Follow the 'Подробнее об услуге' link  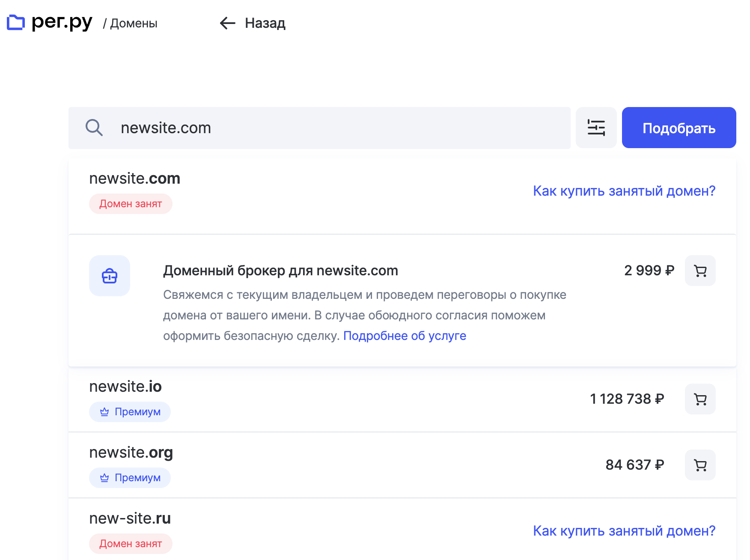405,336
